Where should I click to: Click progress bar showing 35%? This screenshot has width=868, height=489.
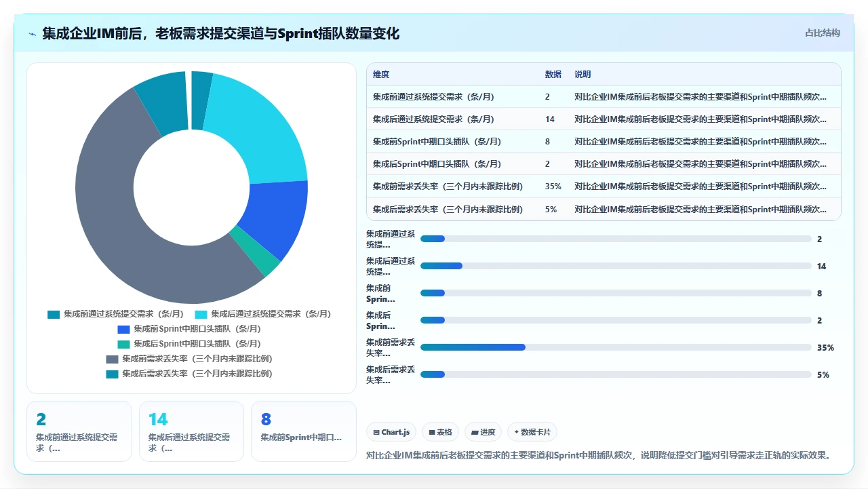[x=616, y=347]
